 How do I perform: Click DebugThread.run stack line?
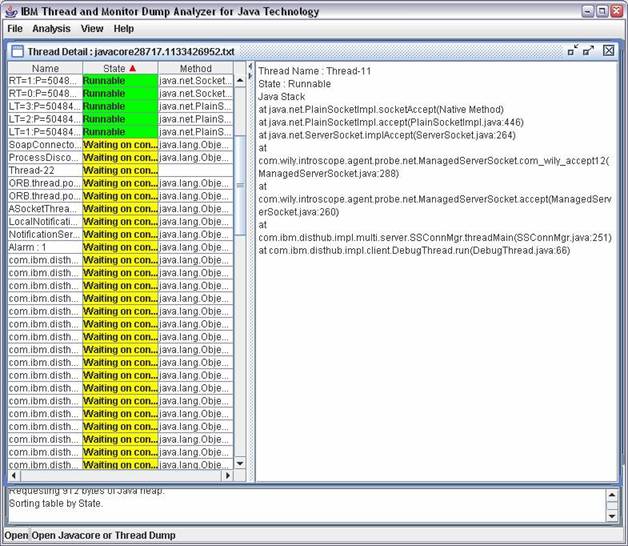click(414, 250)
